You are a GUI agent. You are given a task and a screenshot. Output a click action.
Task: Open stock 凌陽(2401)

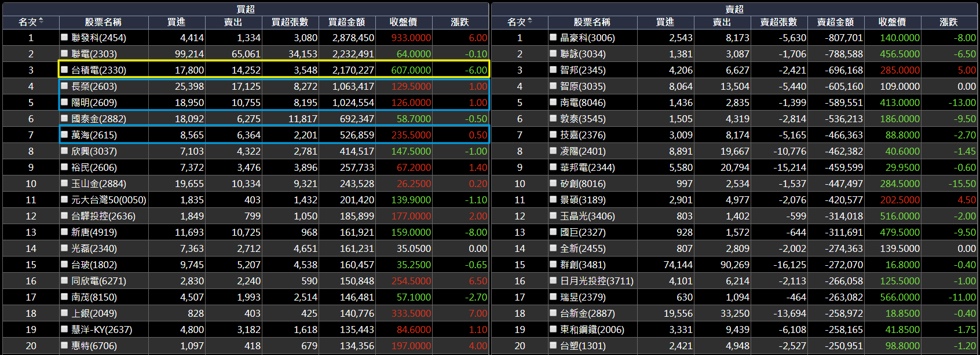[x=583, y=151]
